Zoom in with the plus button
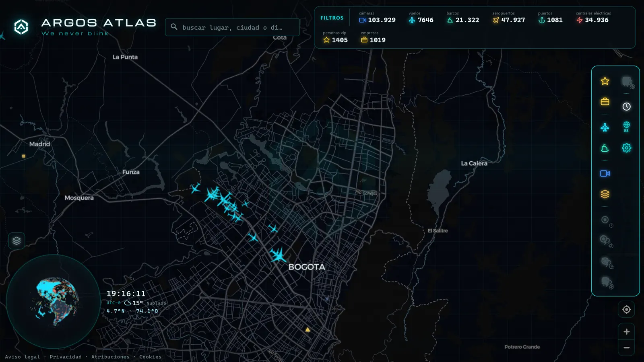Viewport: 644px width, 362px height. point(627,331)
